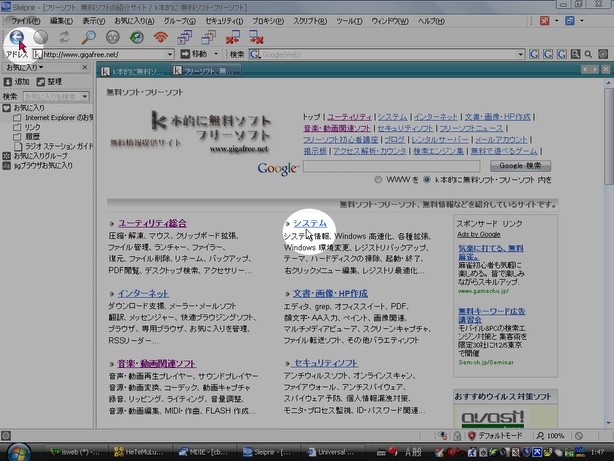614x461 pixels.
Task: Click the gray square icon at search bar end
Action: click(x=603, y=54)
